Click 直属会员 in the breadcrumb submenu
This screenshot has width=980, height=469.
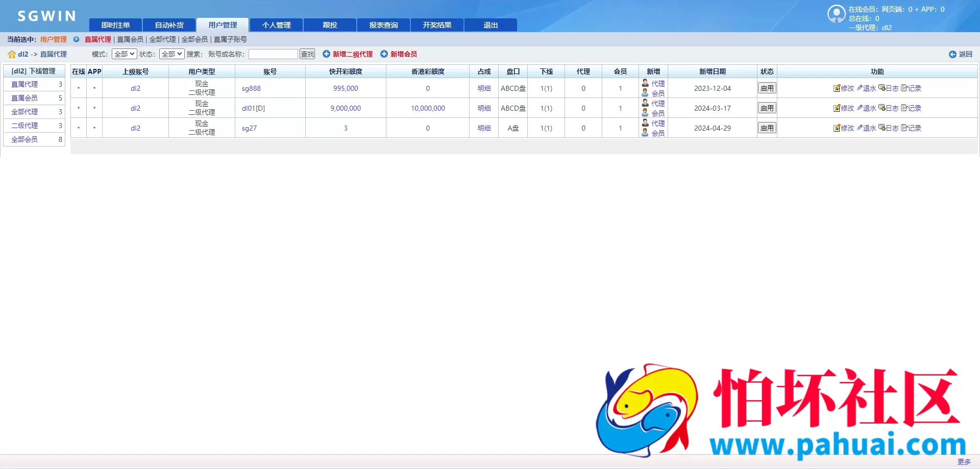tap(130, 39)
